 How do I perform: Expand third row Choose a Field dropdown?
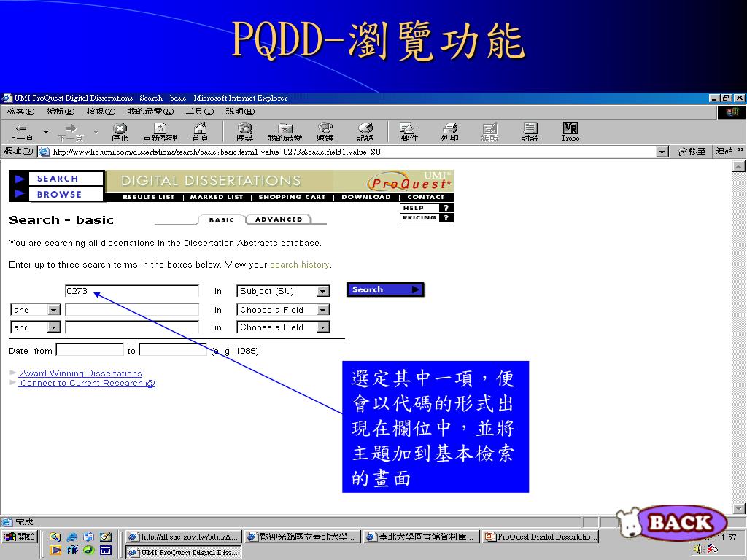[323, 327]
